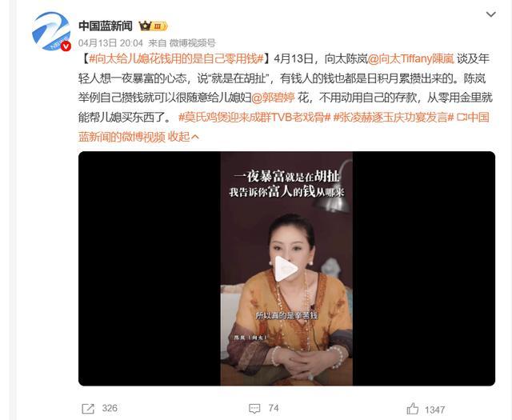512x420 pixels.
Task: Open the 微博视频号 source link
Action: (193, 42)
